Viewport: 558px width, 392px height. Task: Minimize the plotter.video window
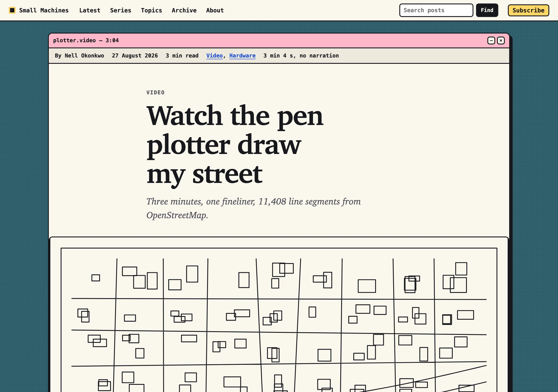click(x=491, y=40)
